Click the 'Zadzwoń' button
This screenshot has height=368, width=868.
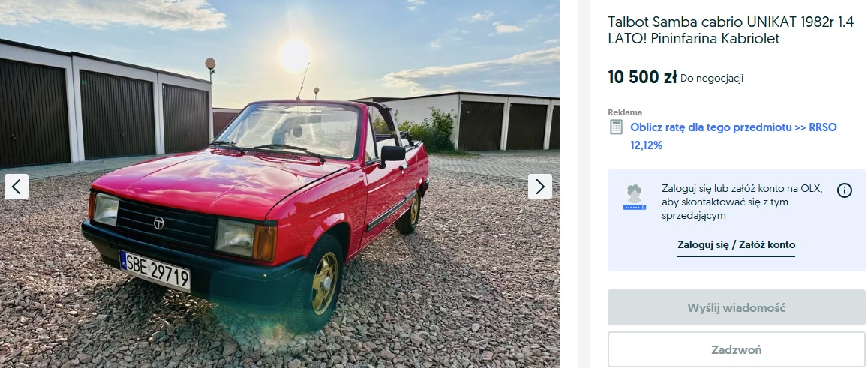point(736,349)
